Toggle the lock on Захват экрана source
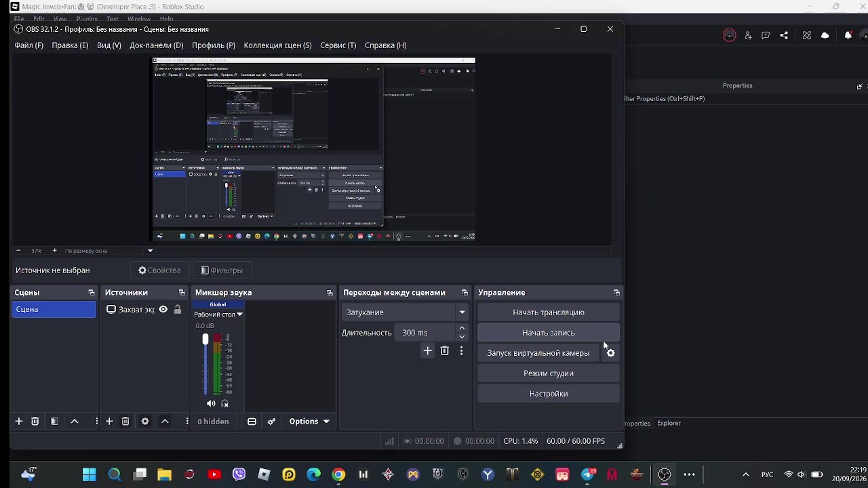The height and width of the screenshot is (488, 868). click(178, 309)
